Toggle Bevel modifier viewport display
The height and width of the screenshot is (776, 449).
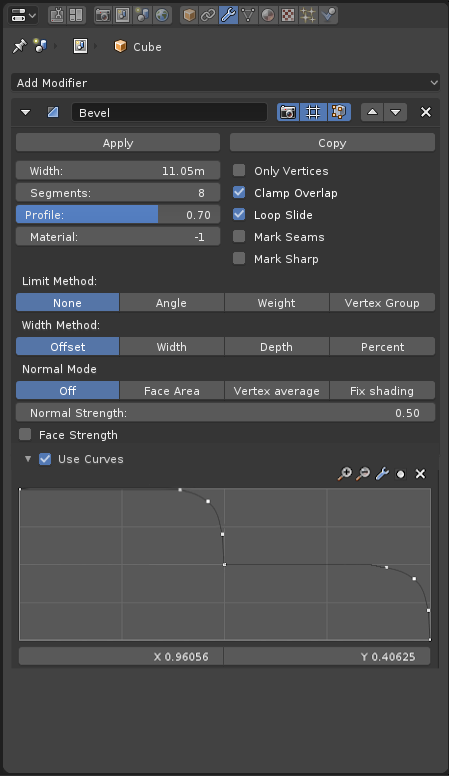pos(313,112)
